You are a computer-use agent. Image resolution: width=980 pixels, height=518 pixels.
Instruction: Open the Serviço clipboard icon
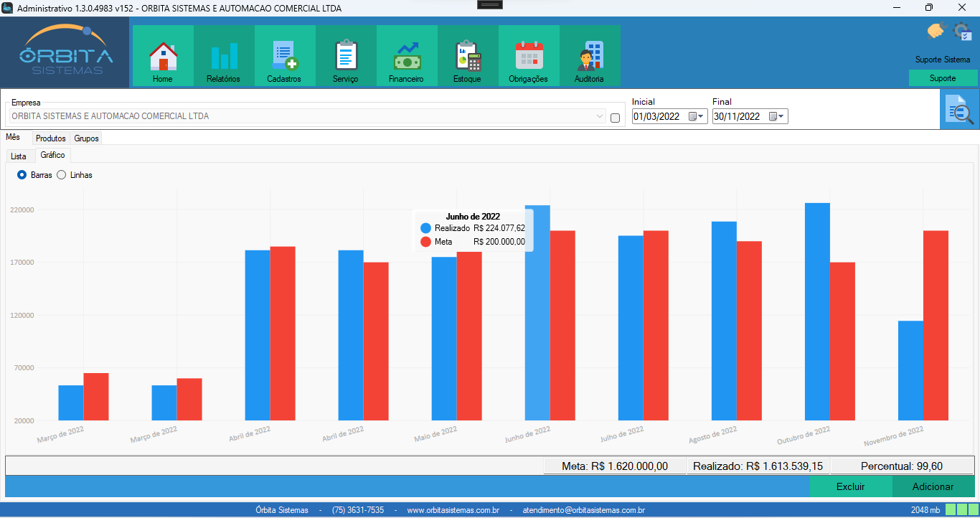click(x=345, y=56)
